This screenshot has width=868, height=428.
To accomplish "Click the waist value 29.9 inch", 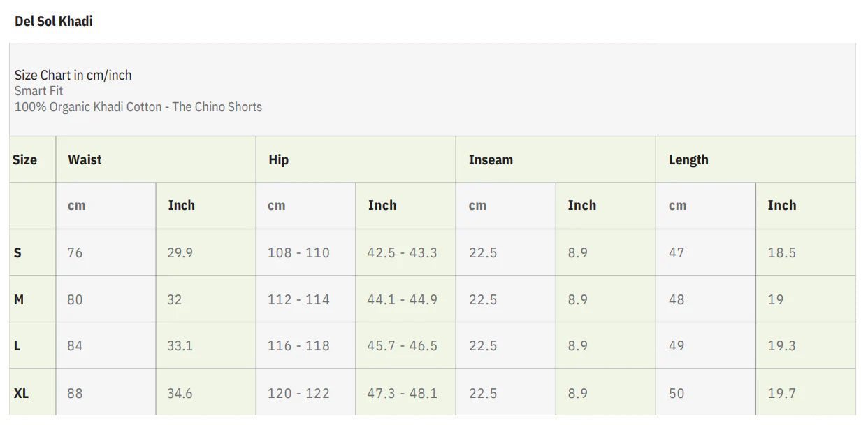I will (180, 252).
